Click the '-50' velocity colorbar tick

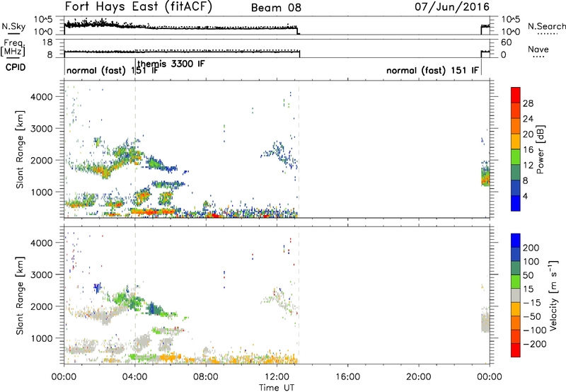[532, 316]
